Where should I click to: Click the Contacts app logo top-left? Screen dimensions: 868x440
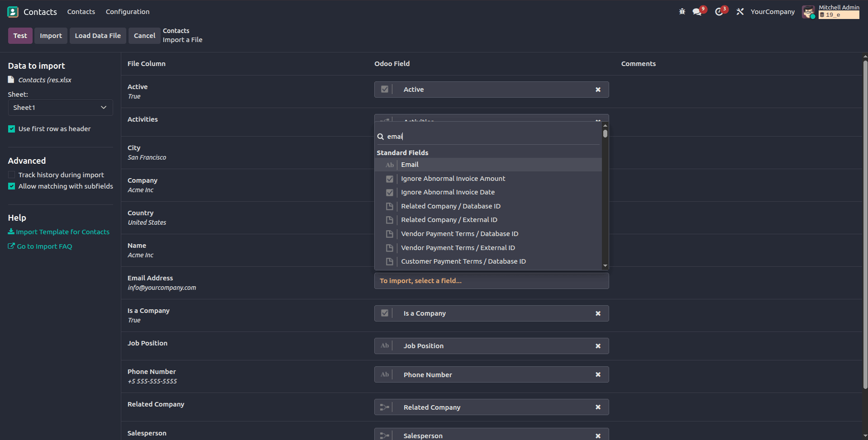coord(13,11)
